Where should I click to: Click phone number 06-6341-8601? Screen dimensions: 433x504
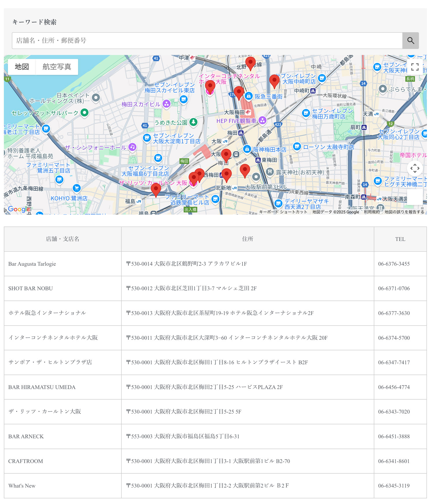tap(394, 461)
